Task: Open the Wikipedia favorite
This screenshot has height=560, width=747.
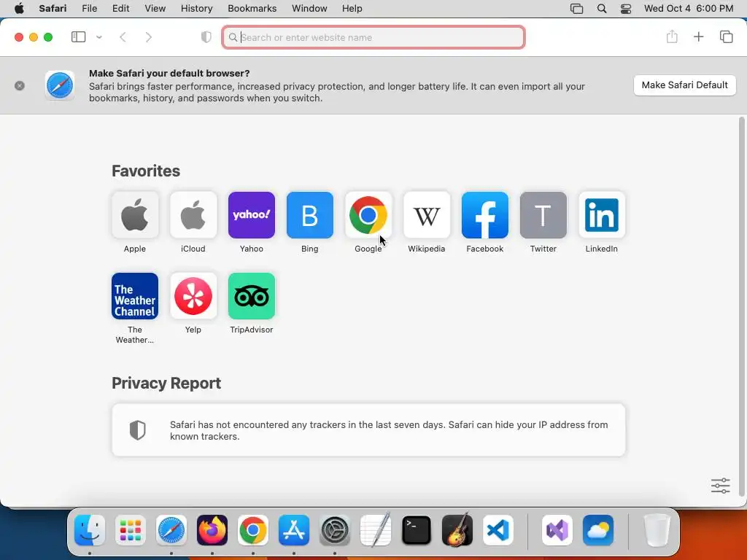Action: tap(426, 215)
